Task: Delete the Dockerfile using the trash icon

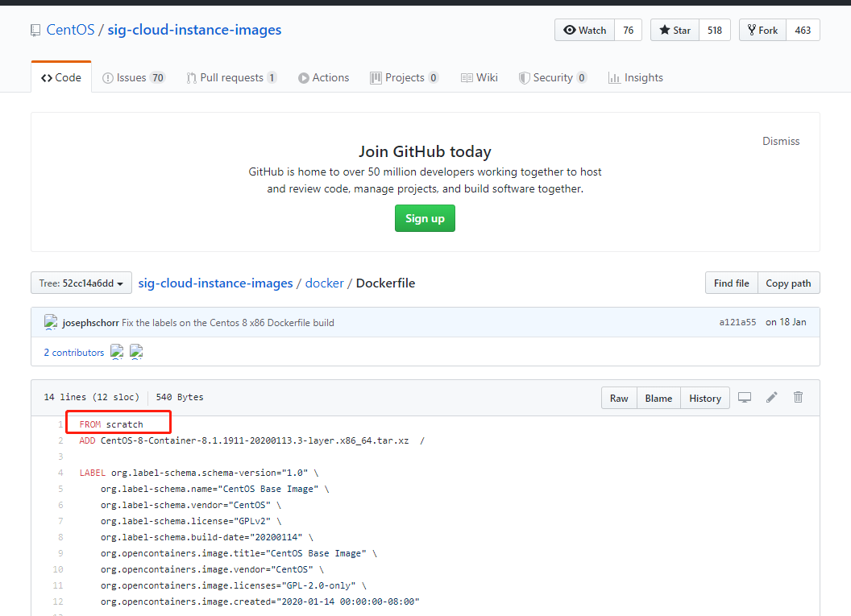Action: tap(798, 397)
